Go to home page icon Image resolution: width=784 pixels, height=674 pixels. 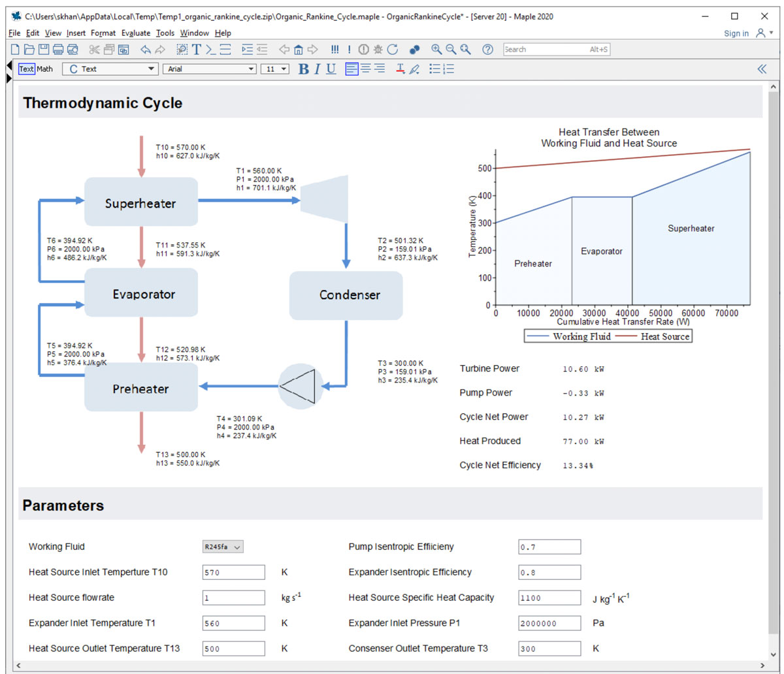pyautogui.click(x=298, y=50)
